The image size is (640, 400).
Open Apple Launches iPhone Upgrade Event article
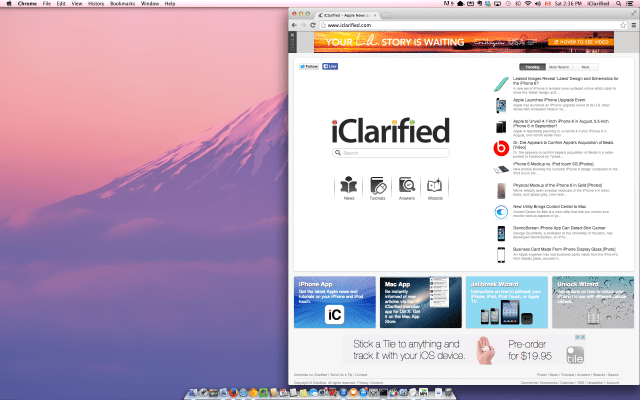point(549,100)
